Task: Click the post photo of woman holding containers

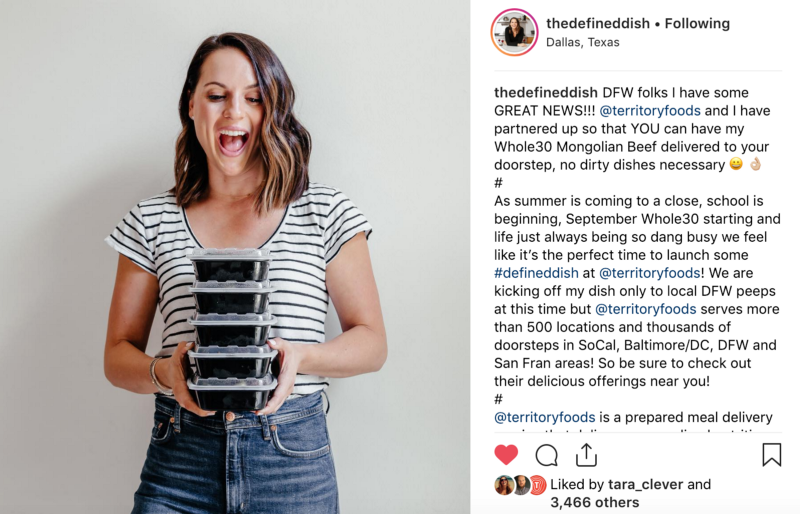Action: (x=235, y=257)
